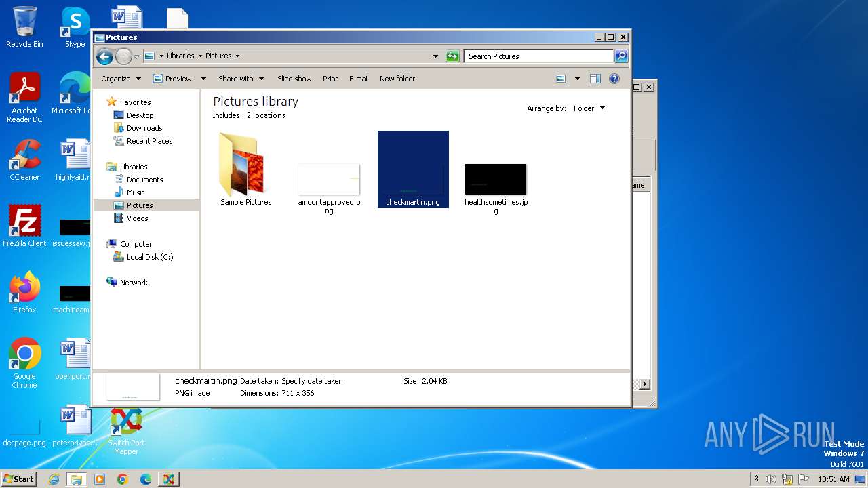Select Libraries in the navigation pane
The width and height of the screenshot is (868, 488).
pos(134,167)
